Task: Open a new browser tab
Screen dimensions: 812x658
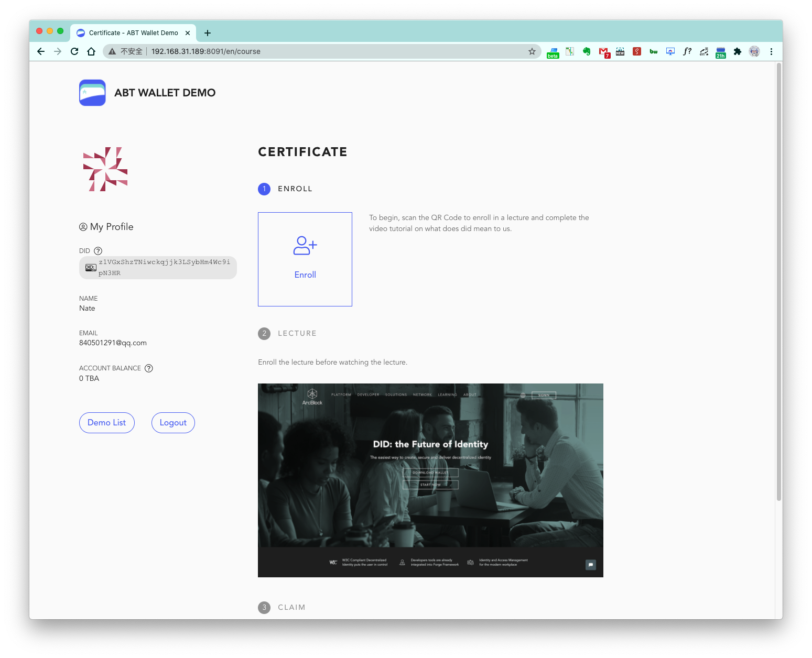Action: [x=208, y=33]
